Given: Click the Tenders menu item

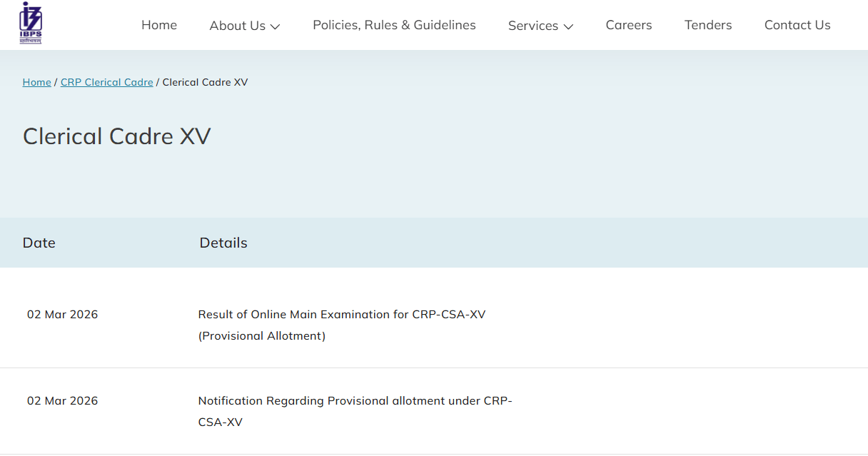Looking at the screenshot, I should [x=707, y=24].
